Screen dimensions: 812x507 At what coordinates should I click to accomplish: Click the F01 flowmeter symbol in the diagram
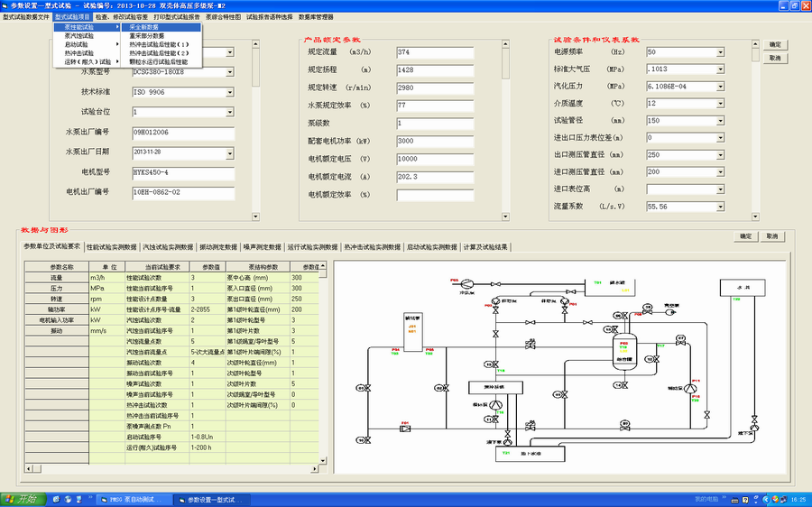click(x=404, y=428)
